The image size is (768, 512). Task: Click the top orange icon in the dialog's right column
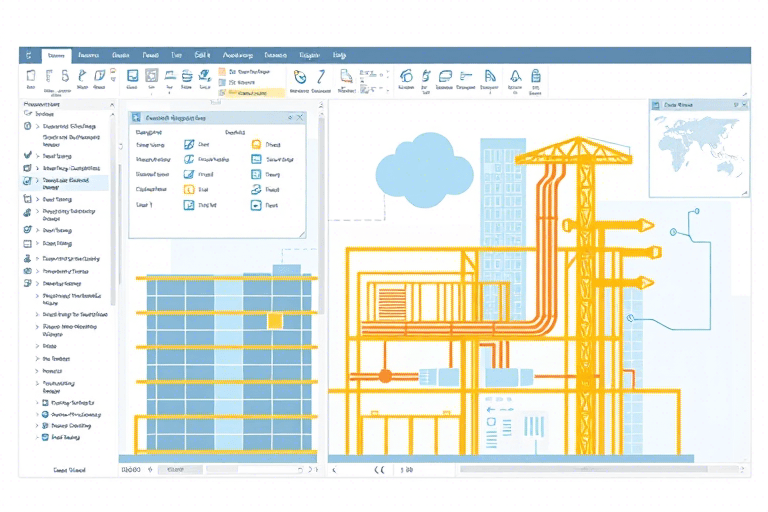[256, 144]
